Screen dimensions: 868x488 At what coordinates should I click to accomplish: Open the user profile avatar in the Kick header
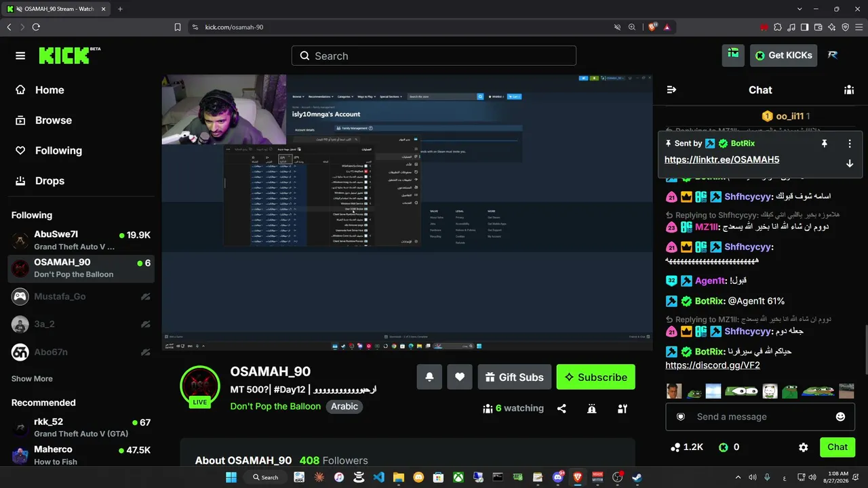click(x=833, y=56)
